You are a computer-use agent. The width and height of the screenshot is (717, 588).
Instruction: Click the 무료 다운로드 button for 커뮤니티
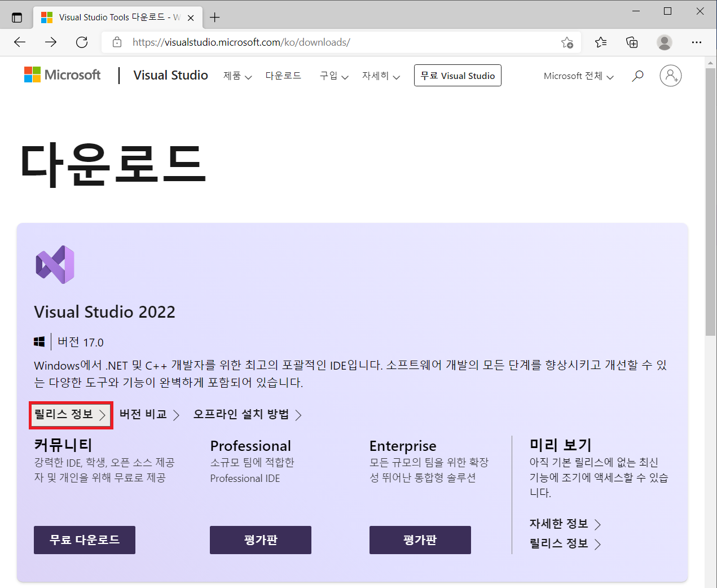coord(85,540)
